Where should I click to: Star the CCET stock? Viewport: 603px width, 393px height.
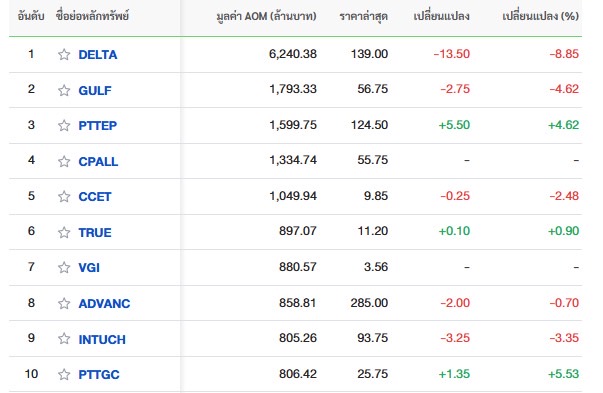pyautogui.click(x=64, y=196)
